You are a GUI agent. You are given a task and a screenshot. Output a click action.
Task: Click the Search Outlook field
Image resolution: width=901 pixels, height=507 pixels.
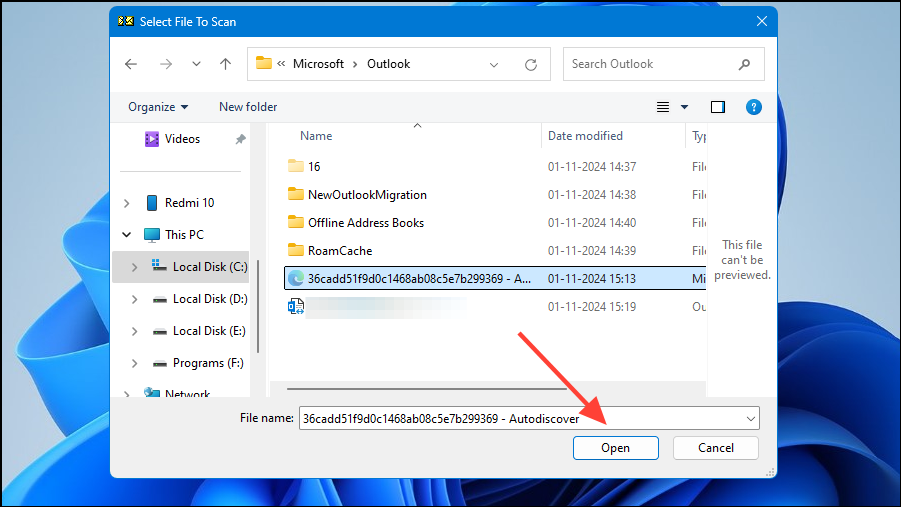(664, 64)
